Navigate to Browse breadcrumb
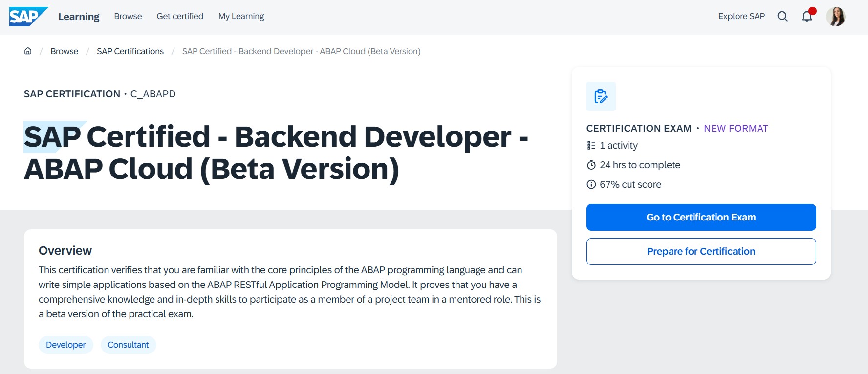Image resolution: width=868 pixels, height=374 pixels. [x=65, y=51]
